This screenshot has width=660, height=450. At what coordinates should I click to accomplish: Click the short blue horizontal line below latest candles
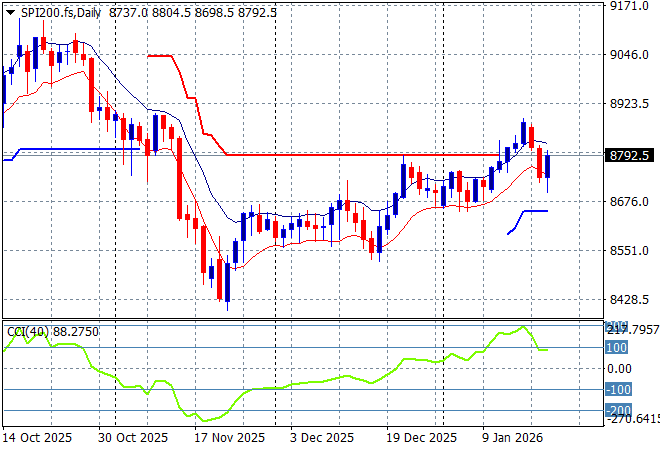[x=534, y=211]
